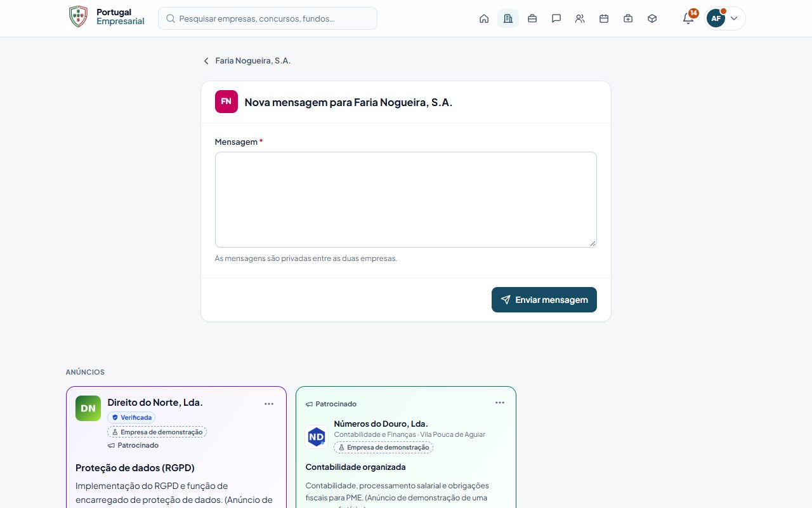
Task: Focus the Mensagem text area
Action: tap(406, 199)
